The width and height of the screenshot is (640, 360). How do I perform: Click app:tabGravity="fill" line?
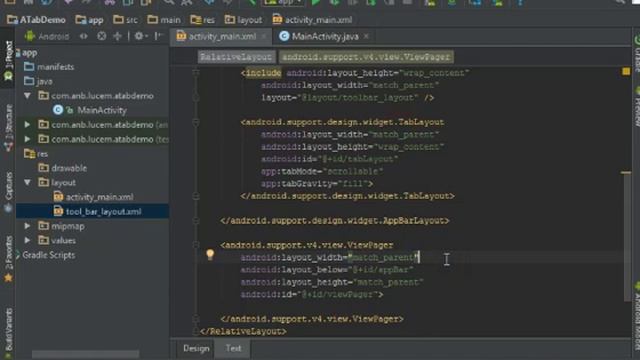coord(317,184)
